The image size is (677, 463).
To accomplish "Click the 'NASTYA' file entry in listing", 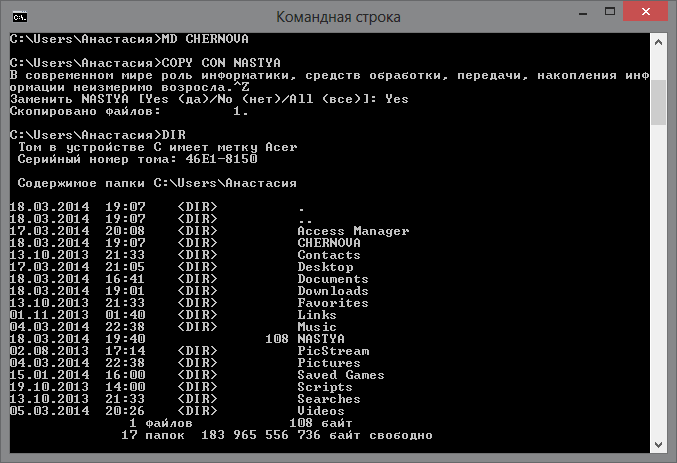I will (x=321, y=339).
